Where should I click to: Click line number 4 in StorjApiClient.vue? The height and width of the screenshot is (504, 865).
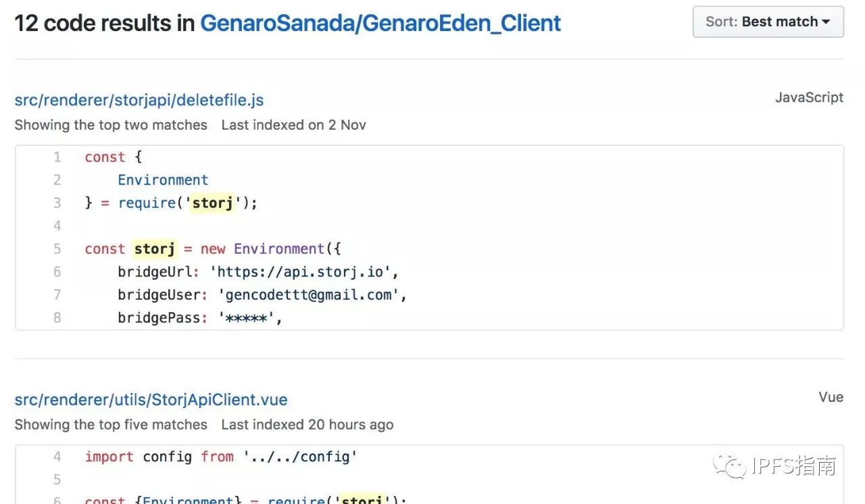[x=57, y=457]
